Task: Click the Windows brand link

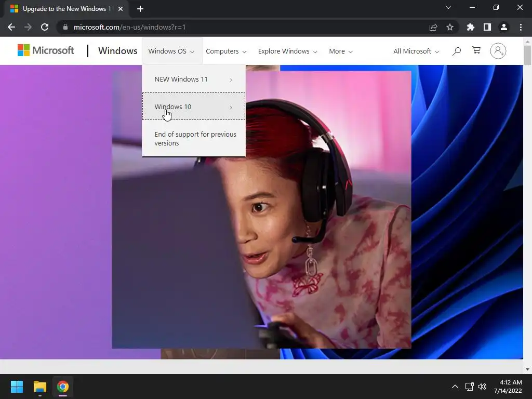Action: click(118, 51)
